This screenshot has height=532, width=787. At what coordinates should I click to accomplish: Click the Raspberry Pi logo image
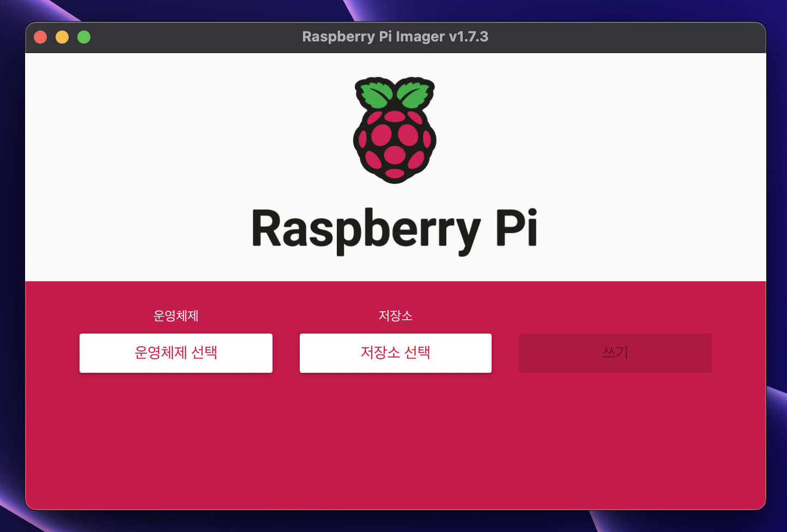tap(395, 130)
